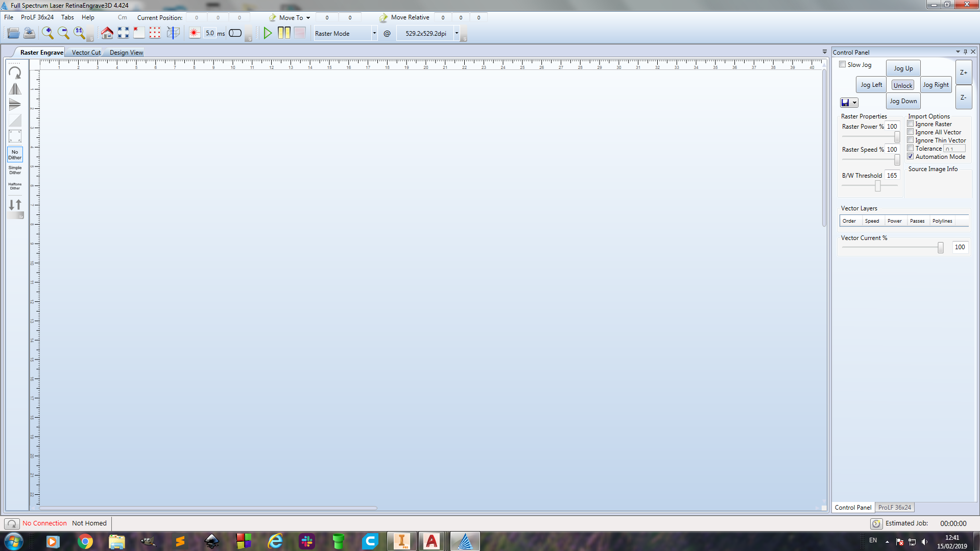Zoom out with the minus magnifier

(63, 33)
